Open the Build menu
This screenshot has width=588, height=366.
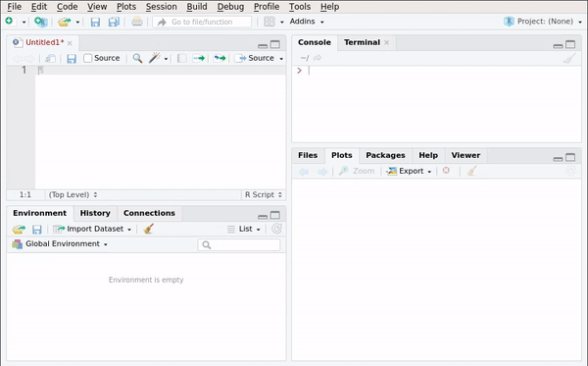(x=197, y=7)
